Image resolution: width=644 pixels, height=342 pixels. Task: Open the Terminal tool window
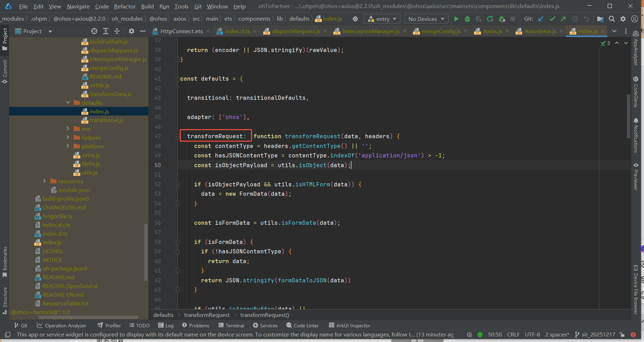click(231, 325)
